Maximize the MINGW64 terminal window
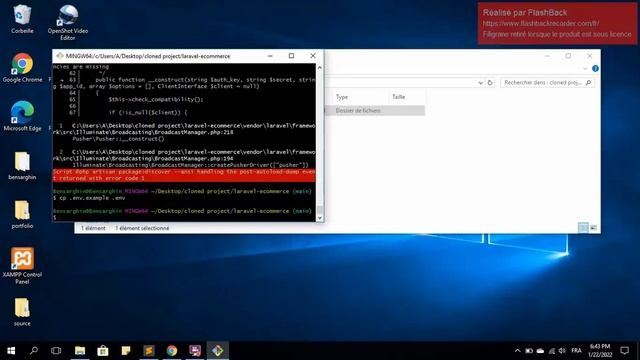Screen dimensions: 640x360 tap(291, 56)
